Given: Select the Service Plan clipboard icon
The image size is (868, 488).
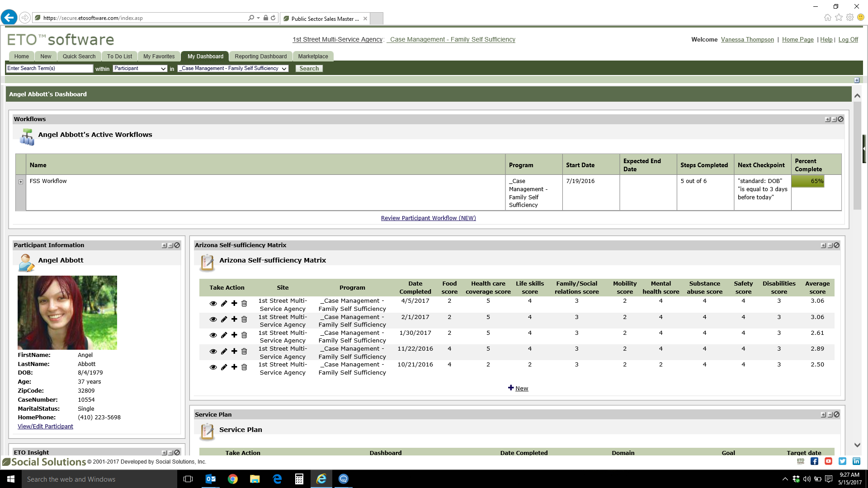Looking at the screenshot, I should (x=207, y=432).
